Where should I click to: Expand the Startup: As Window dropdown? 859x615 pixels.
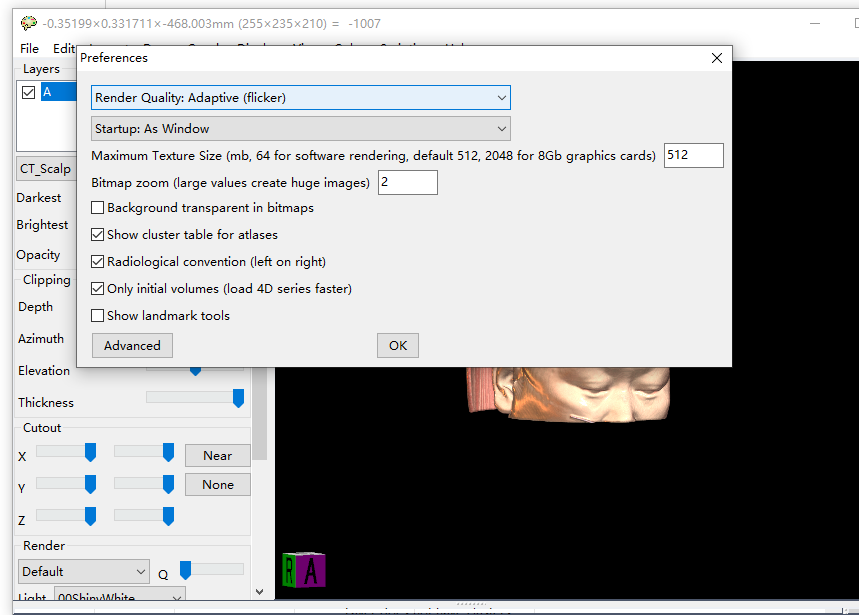click(301, 129)
